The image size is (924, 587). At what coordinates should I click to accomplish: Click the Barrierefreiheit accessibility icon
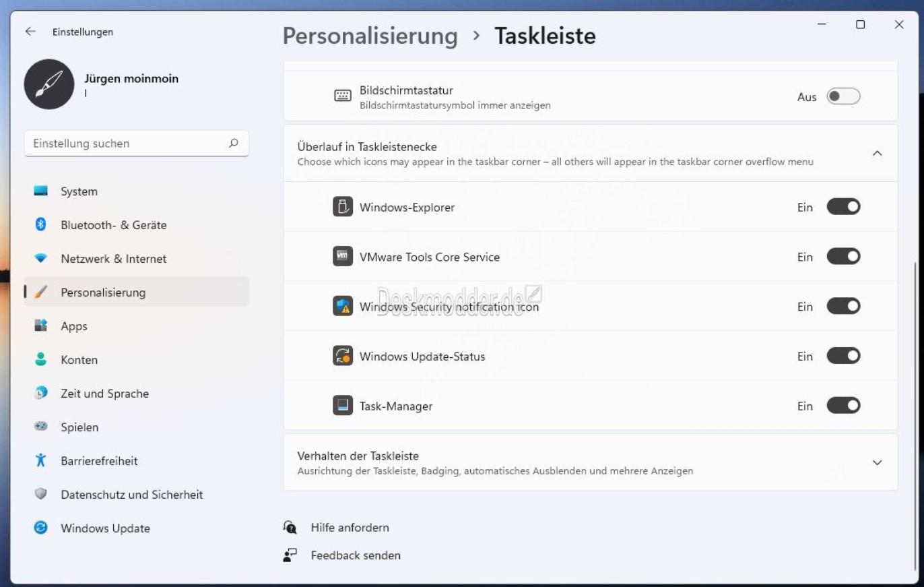coord(41,461)
